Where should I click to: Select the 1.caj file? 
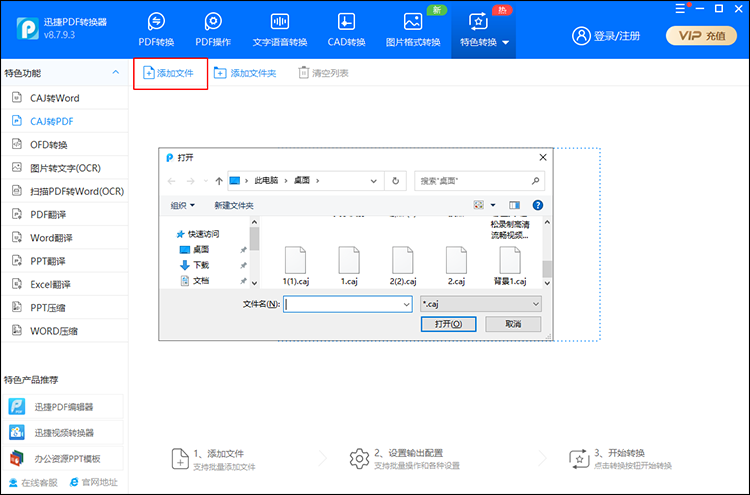click(x=349, y=266)
